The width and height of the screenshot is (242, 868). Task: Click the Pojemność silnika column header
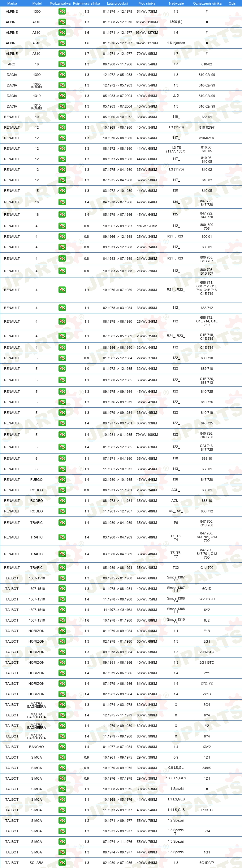coord(87,3)
